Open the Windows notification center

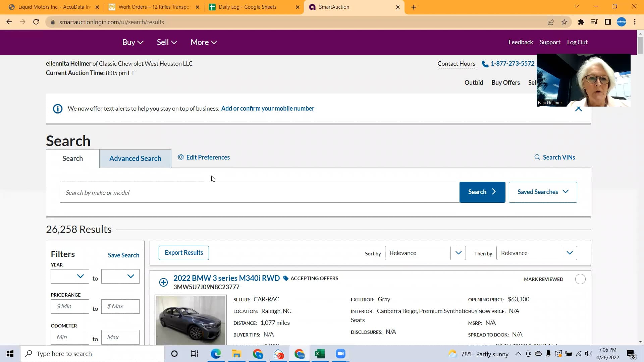tap(631, 354)
